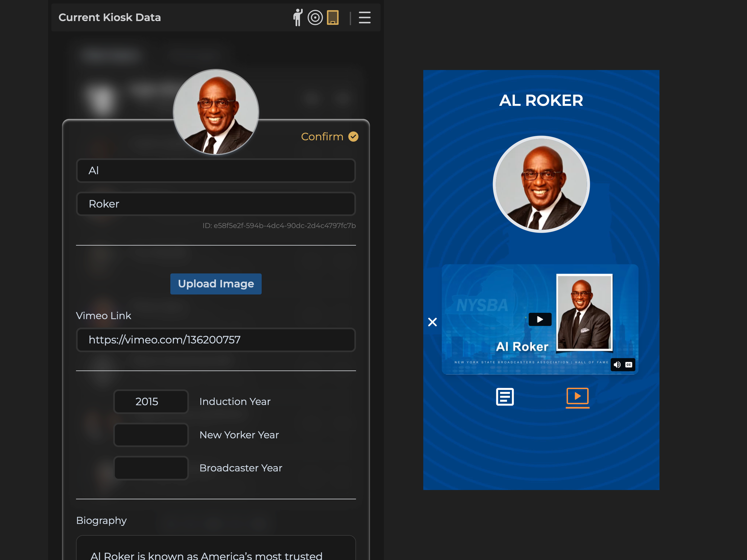Switch to the video tab icon
The width and height of the screenshot is (747, 560).
(x=577, y=396)
